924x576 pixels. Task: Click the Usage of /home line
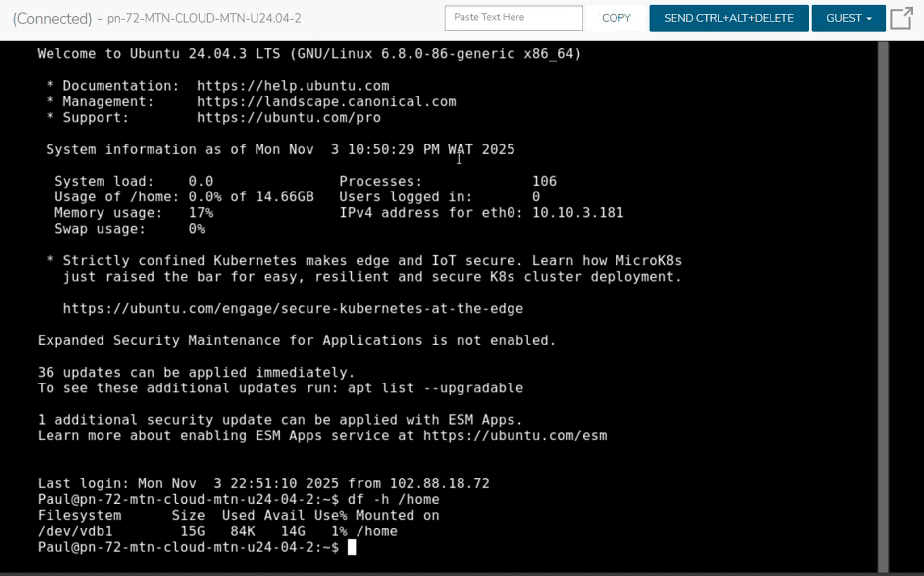[x=184, y=197]
